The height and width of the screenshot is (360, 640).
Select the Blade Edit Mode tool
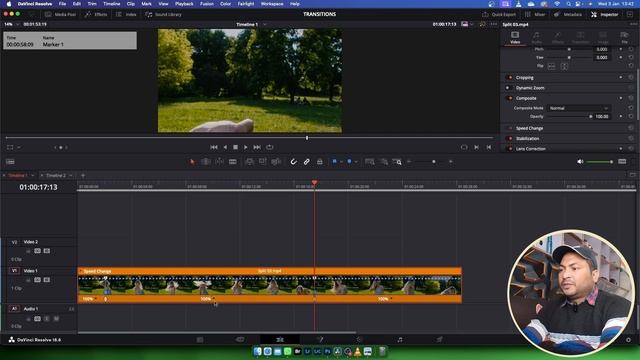233,162
